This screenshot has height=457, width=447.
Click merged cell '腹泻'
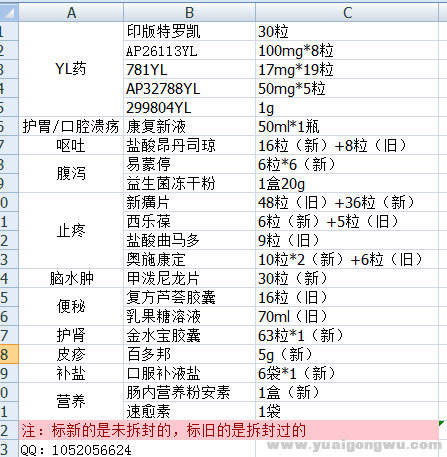[71, 174]
